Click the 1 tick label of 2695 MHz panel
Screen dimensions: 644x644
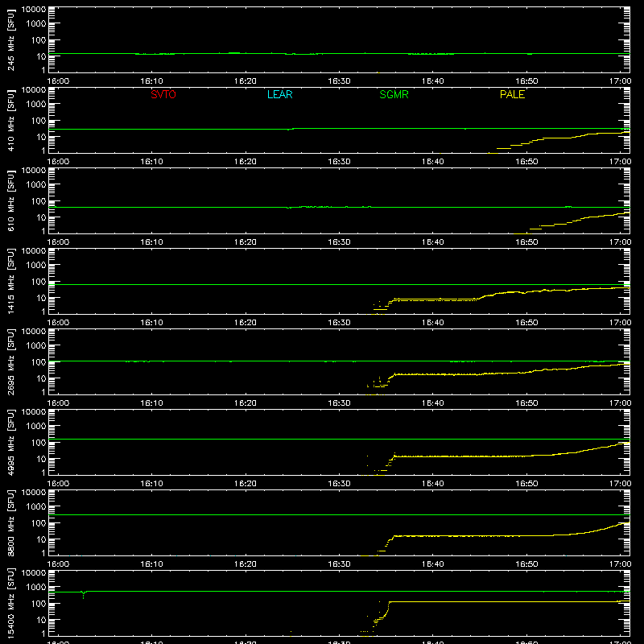[43, 392]
